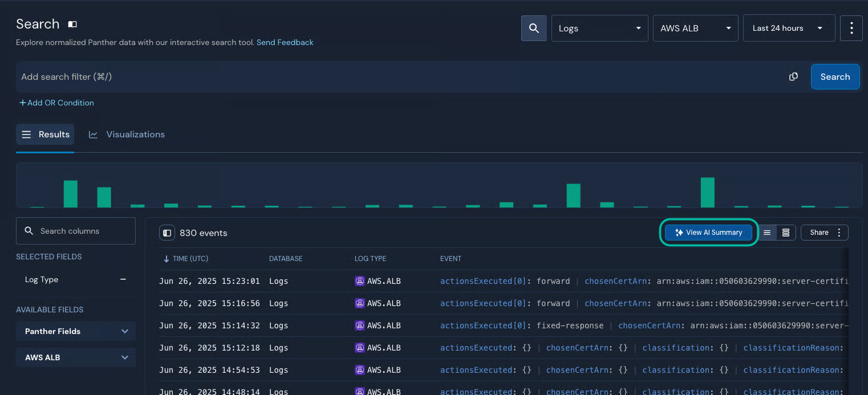Switch results to expanded row view
The width and height of the screenshot is (868, 395).
786,232
